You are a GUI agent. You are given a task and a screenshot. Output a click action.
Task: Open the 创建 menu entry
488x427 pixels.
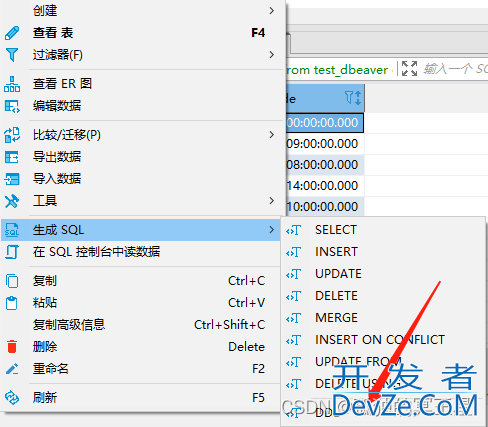tap(142, 11)
